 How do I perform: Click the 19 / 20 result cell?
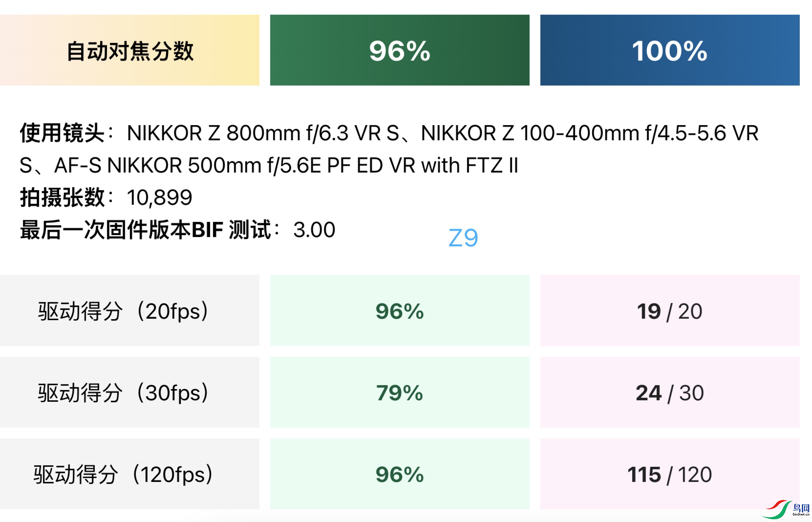point(669,311)
